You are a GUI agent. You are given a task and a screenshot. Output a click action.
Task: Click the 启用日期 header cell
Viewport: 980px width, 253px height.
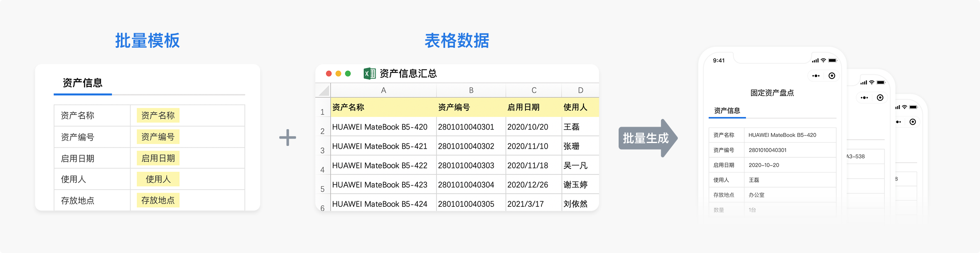pos(523,107)
